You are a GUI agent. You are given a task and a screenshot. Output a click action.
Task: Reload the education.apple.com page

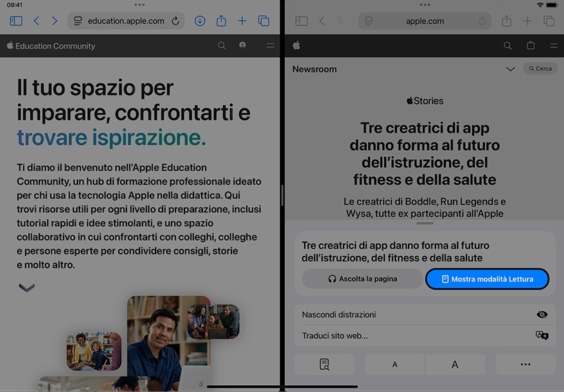[x=175, y=21]
